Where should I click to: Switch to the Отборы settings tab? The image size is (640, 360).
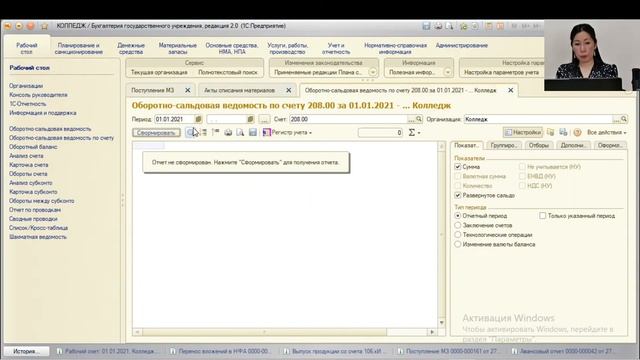[538, 145]
